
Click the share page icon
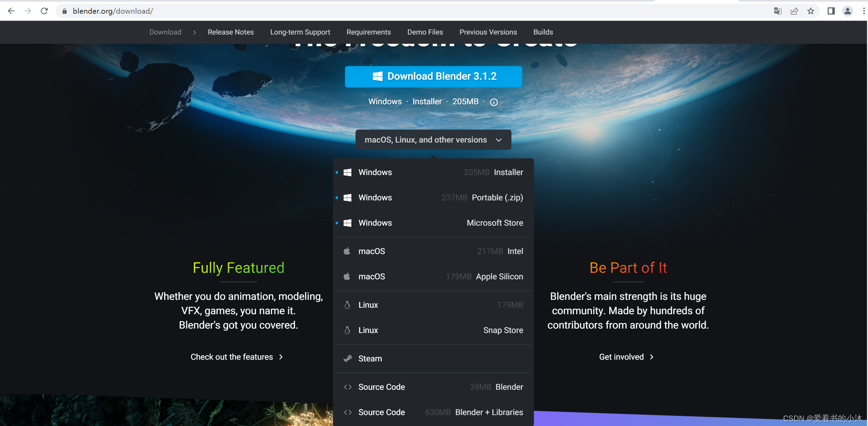coord(794,11)
